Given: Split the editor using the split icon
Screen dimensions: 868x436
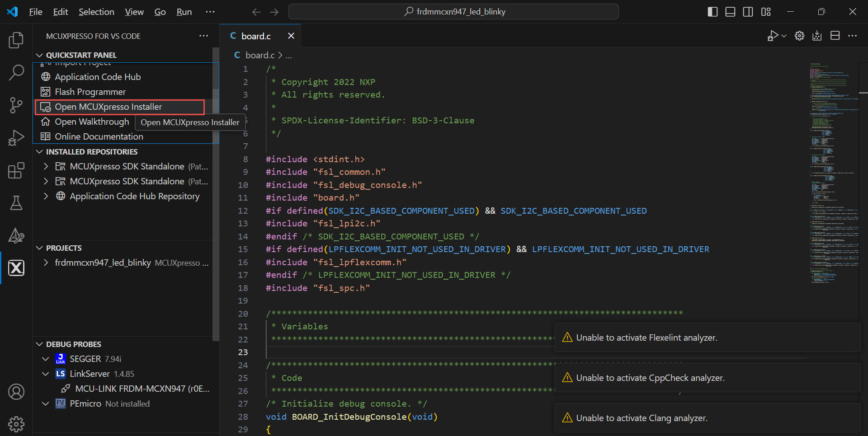Looking at the screenshot, I should (835, 35).
